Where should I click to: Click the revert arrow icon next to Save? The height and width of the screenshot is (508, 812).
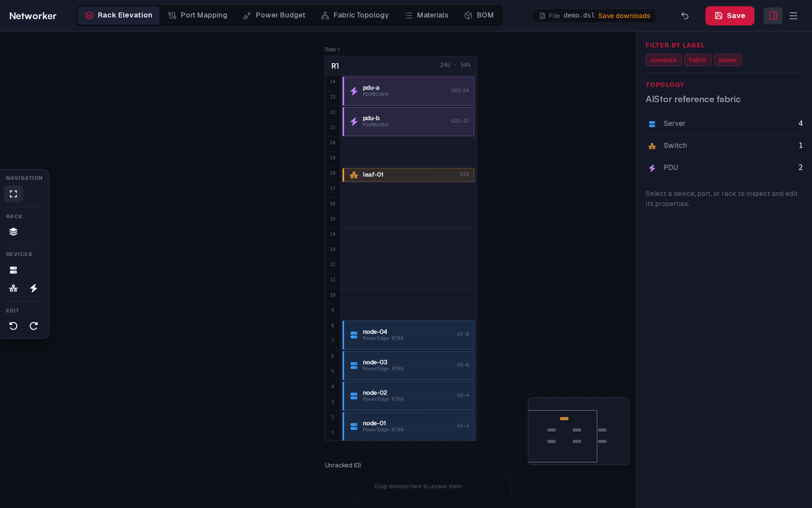point(685,16)
